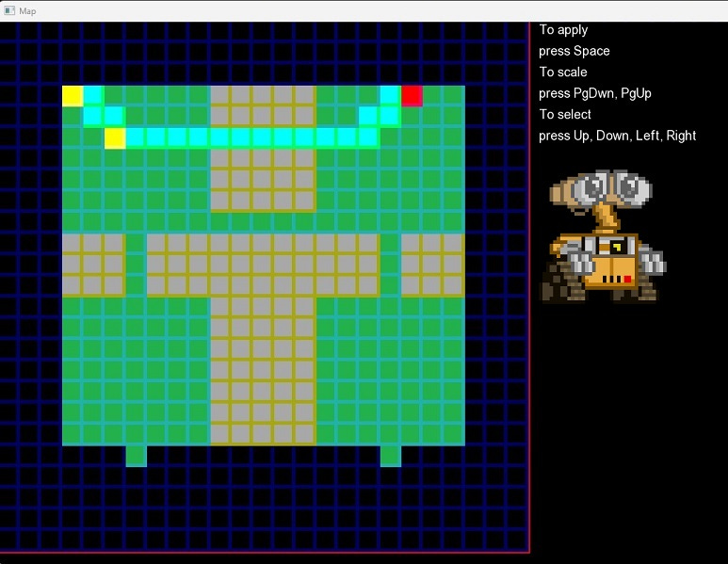
Task: Click the 'To apply' instruction text
Action: coord(563,30)
